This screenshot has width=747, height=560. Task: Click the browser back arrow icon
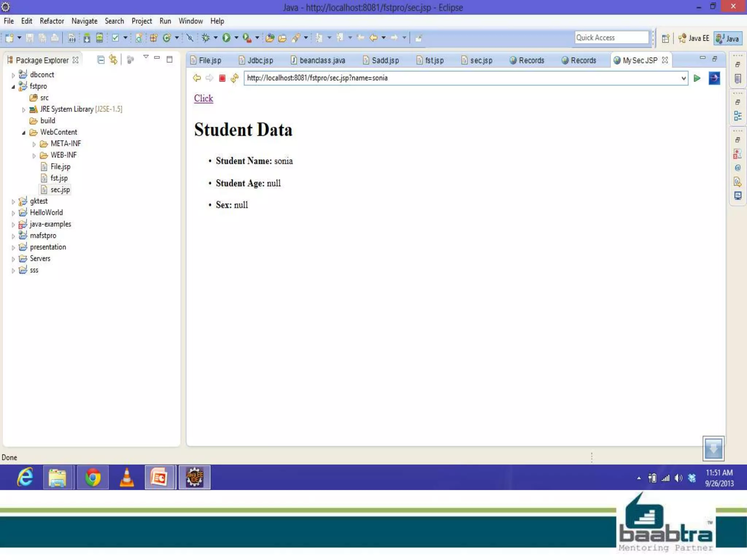coord(197,78)
